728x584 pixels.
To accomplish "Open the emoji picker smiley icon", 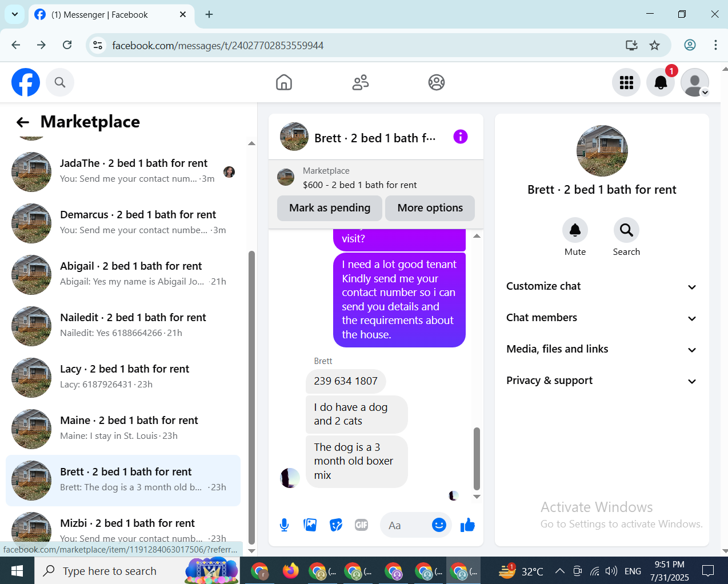I will click(x=439, y=525).
